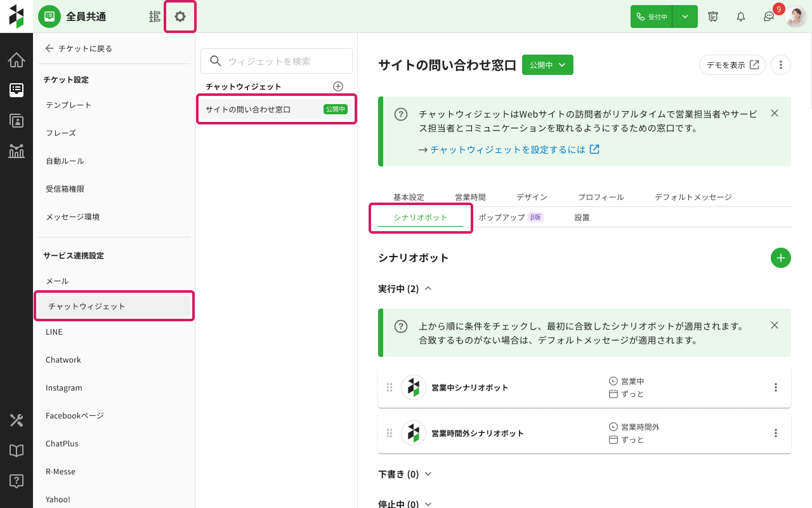Click green plus to add scenario bot

(x=780, y=258)
